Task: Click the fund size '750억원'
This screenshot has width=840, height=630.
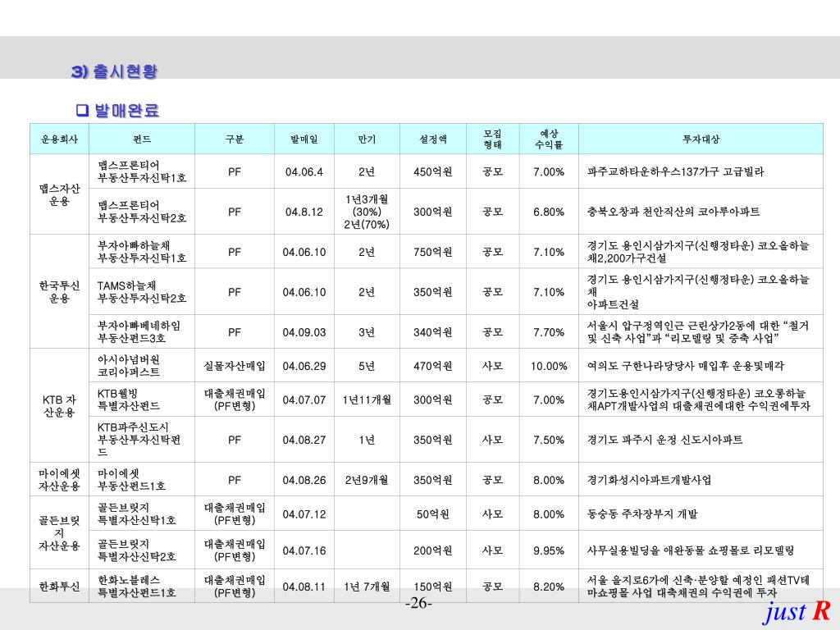Action: pos(433,253)
